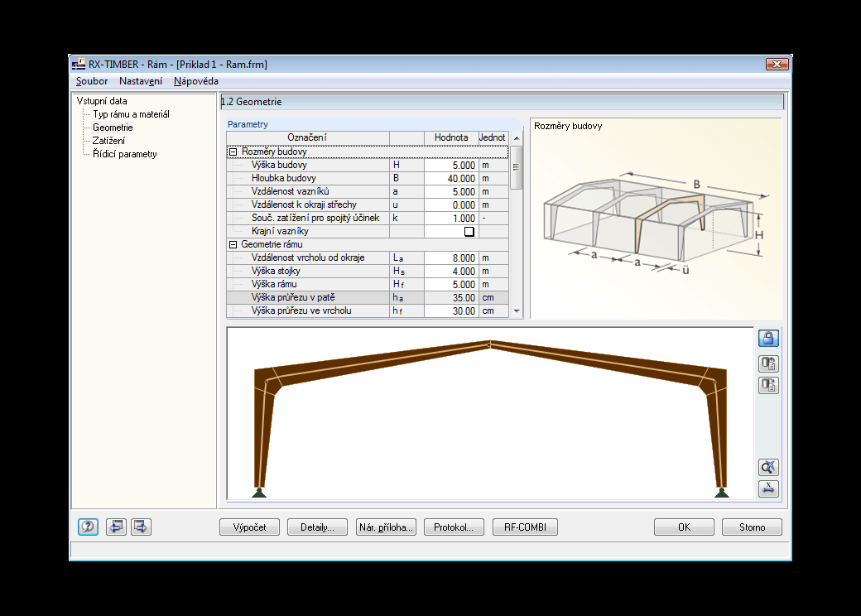Toggle the Krajní vazníky checkbox

click(x=469, y=232)
